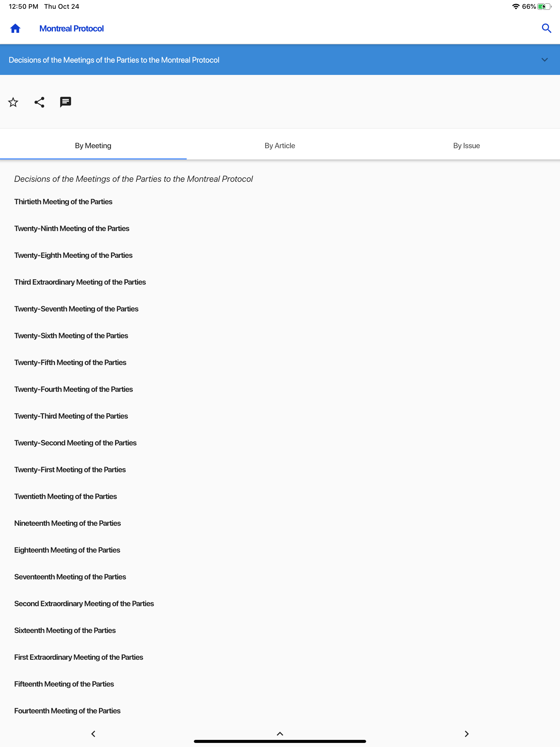
Task: Tap the iPad home indicator bar
Action: click(280, 741)
